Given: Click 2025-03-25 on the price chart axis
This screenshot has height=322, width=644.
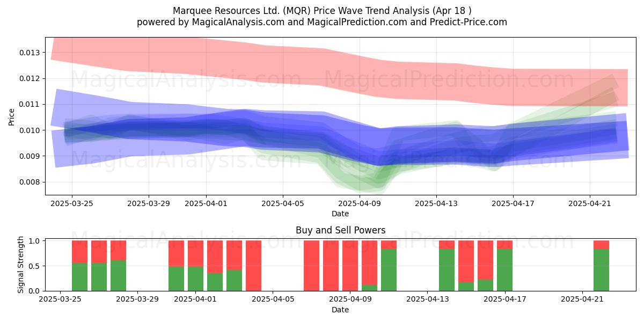Looking at the screenshot, I should (72, 203).
